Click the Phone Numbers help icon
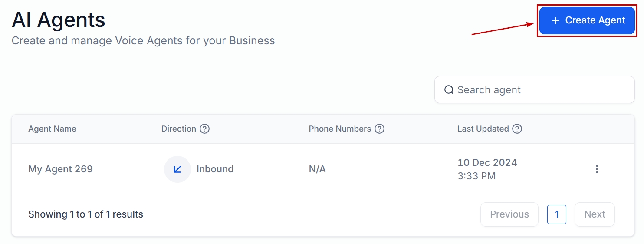The width and height of the screenshot is (644, 244). click(379, 129)
